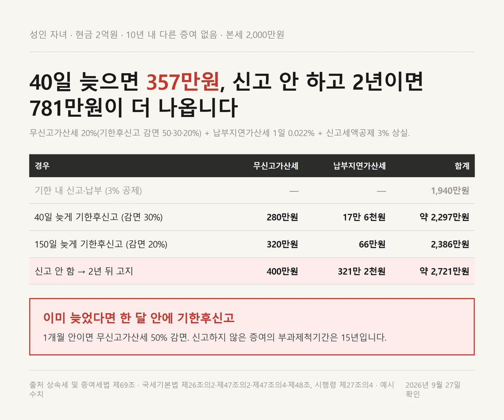
Task: Click the '경우' column header
Action: 42,166
